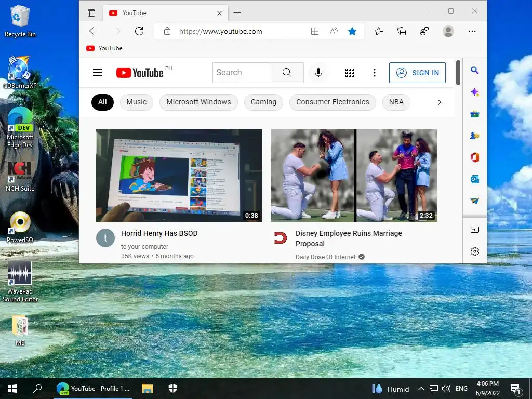This screenshot has height=399, width=532.
Task: Open the Horrid Henry Has BSOD video thumbnail
Action: pyautogui.click(x=179, y=176)
